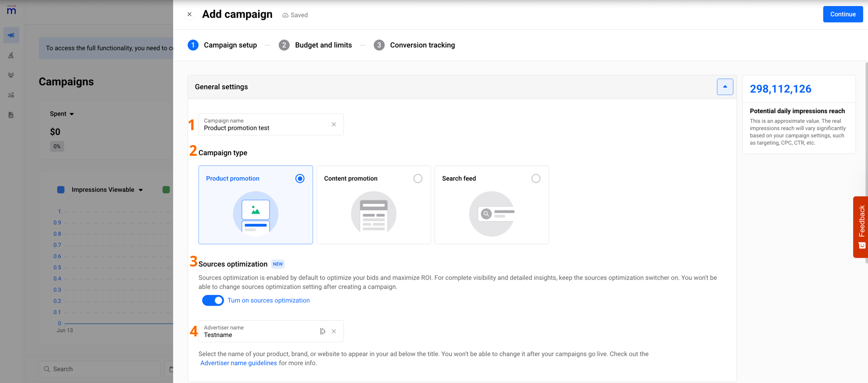Open the Advertiser name guidelines link
Screen dimensions: 868x383
pyautogui.click(x=238, y=363)
